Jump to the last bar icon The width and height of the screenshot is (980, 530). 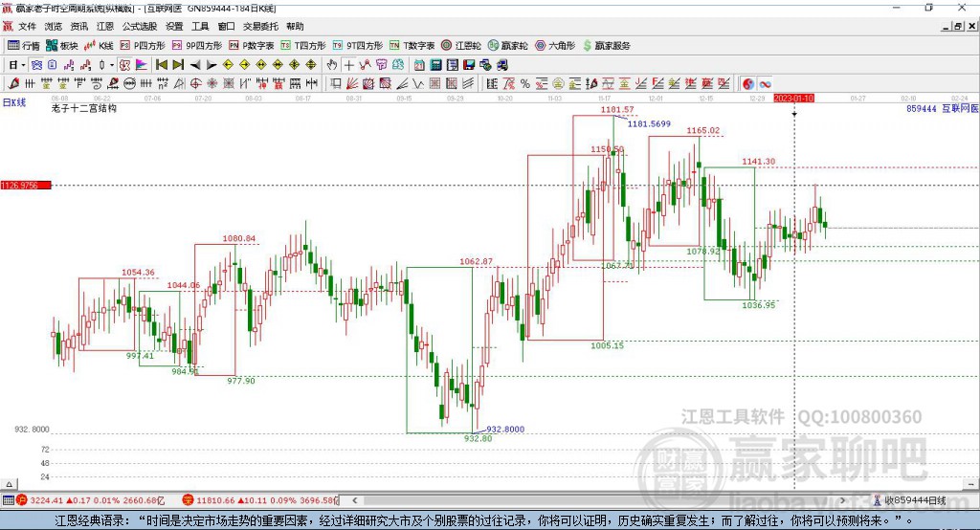(x=178, y=65)
